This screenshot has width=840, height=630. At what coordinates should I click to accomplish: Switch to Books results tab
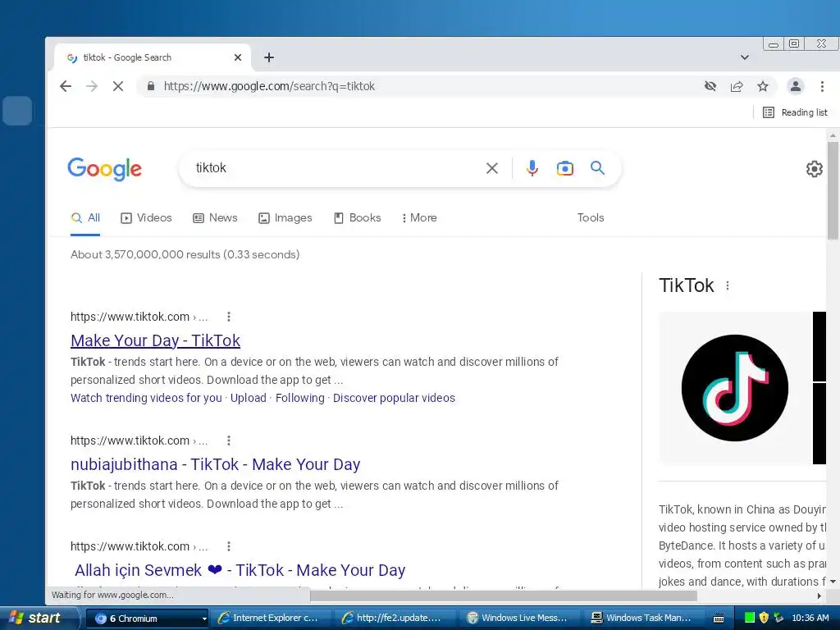(358, 218)
